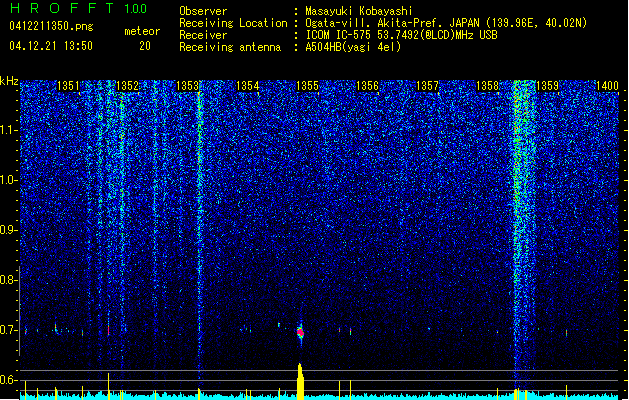Click the kHz axis unit label

pos(9,81)
